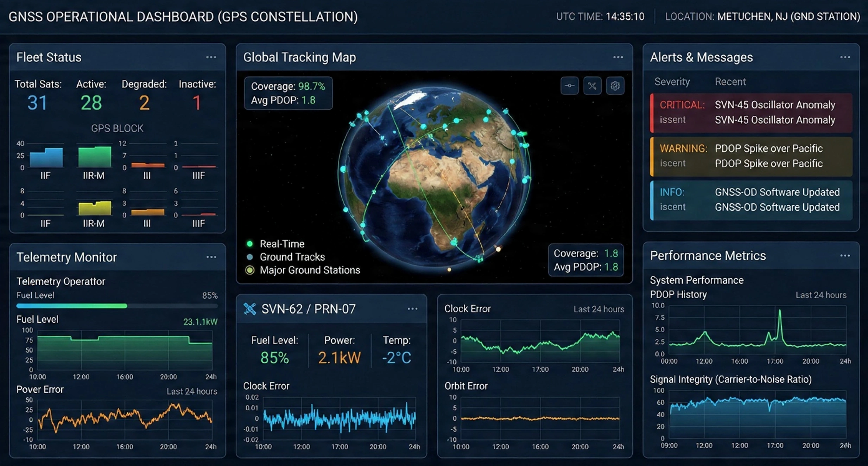Click the map track-line node icon button
The width and height of the screenshot is (868, 466).
click(x=569, y=86)
